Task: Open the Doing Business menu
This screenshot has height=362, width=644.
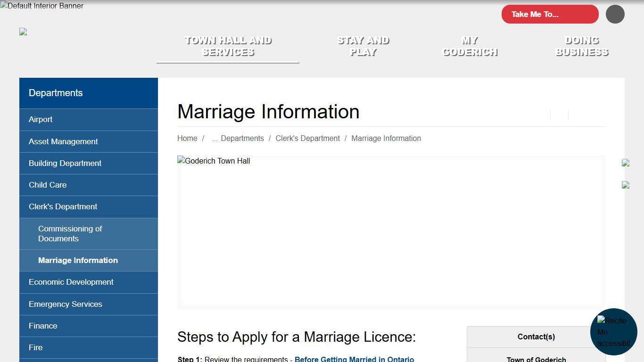Action: click(x=582, y=46)
